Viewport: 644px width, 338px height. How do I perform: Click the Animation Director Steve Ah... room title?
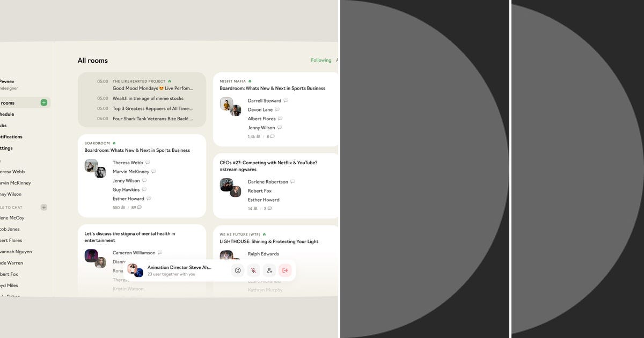179,267
